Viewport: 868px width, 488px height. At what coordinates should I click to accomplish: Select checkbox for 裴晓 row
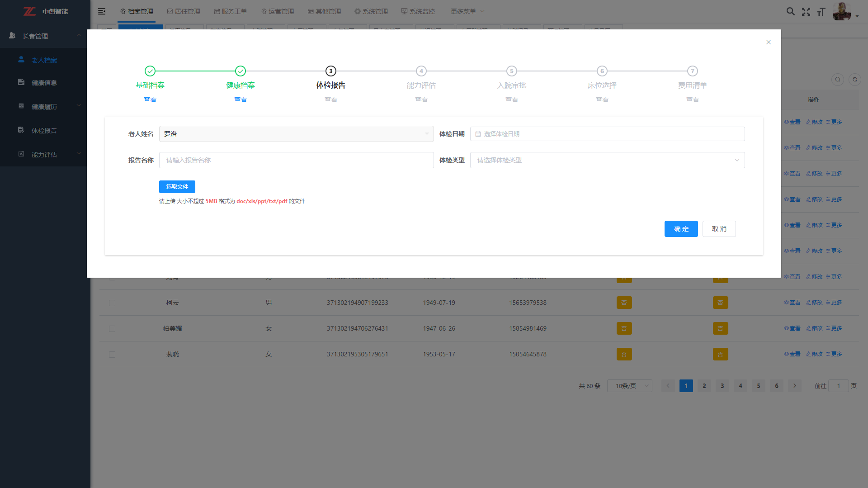[x=112, y=355]
